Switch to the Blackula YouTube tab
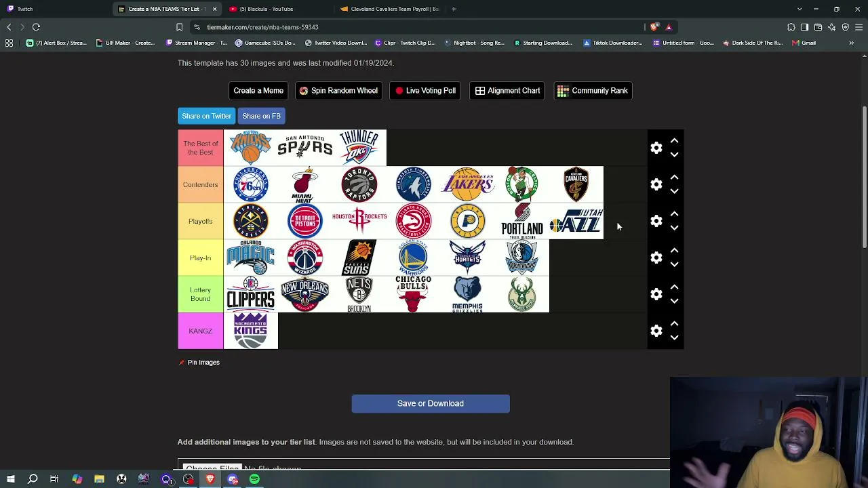This screenshot has width=868, height=488. (278, 9)
